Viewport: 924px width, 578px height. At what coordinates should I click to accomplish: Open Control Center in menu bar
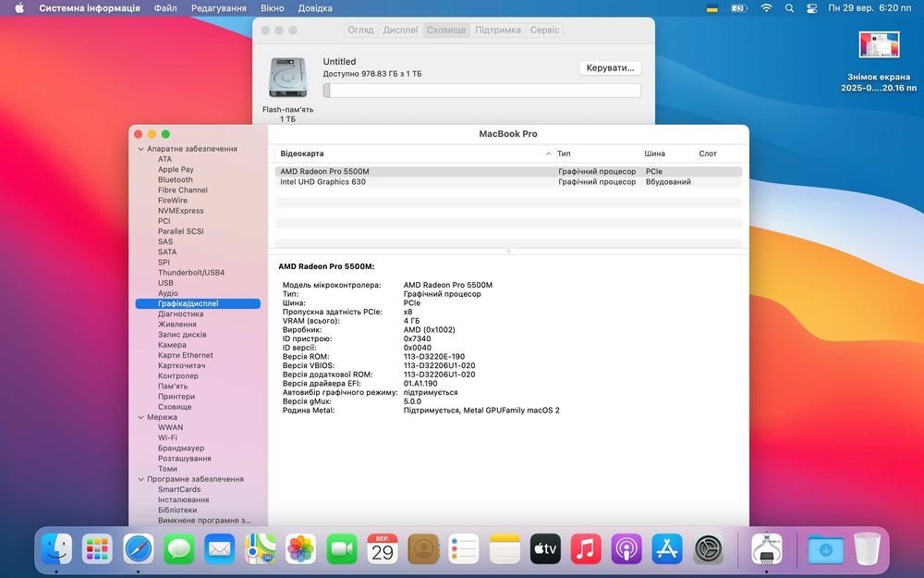point(812,7)
